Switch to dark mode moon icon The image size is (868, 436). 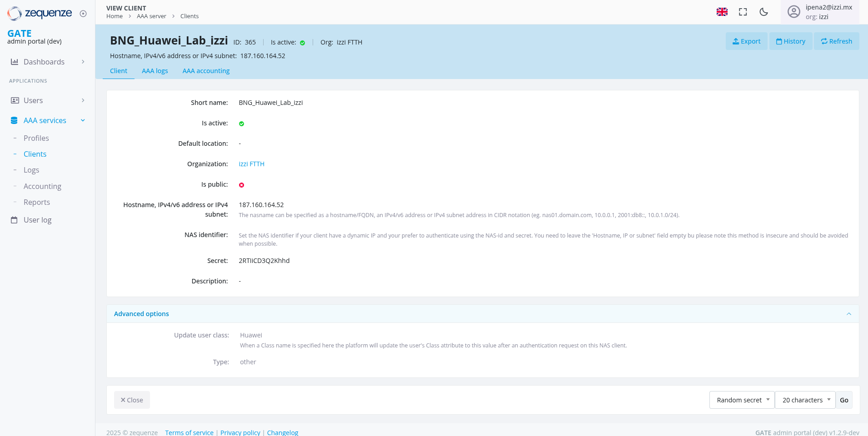point(764,12)
